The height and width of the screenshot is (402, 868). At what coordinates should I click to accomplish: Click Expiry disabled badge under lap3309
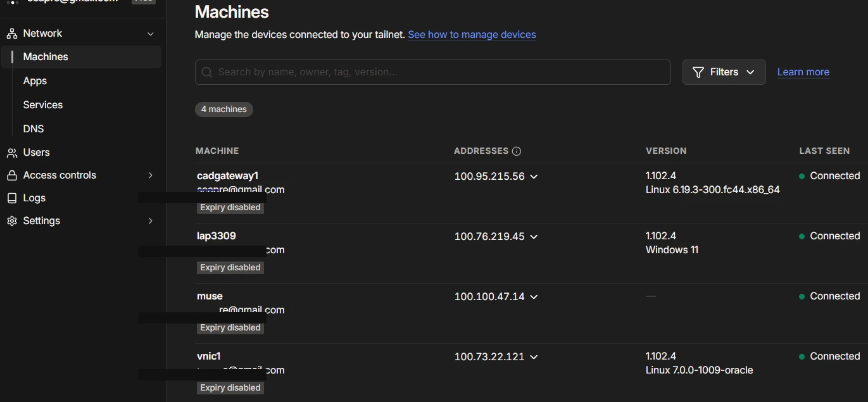pyautogui.click(x=230, y=268)
